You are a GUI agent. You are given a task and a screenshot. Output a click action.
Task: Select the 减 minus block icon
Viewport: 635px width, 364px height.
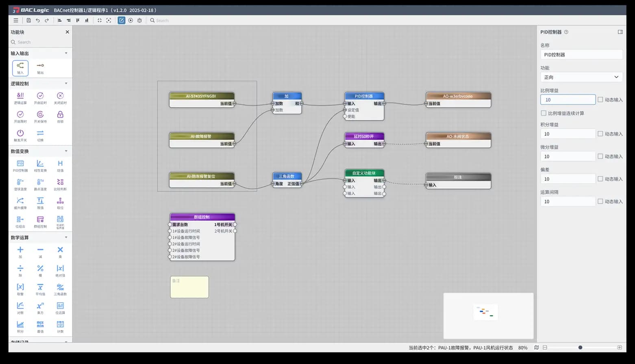click(40, 252)
